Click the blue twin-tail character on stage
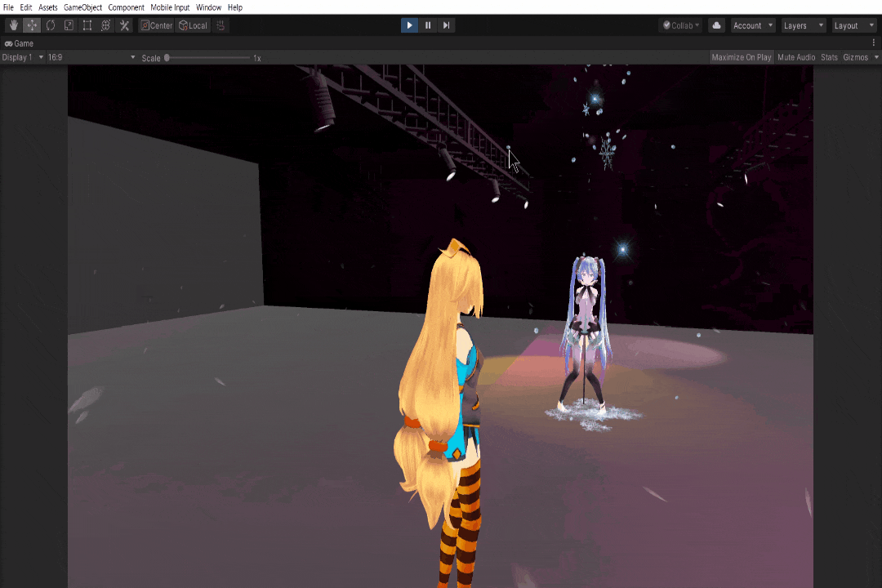This screenshot has height=588, width=882. 585,335
